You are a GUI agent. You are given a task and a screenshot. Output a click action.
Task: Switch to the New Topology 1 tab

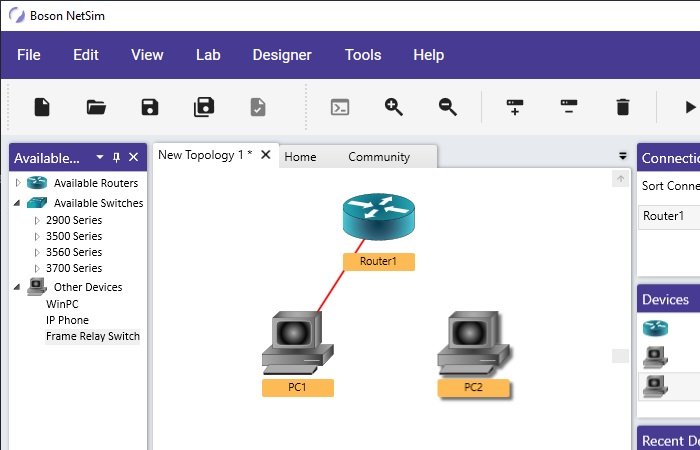205,155
